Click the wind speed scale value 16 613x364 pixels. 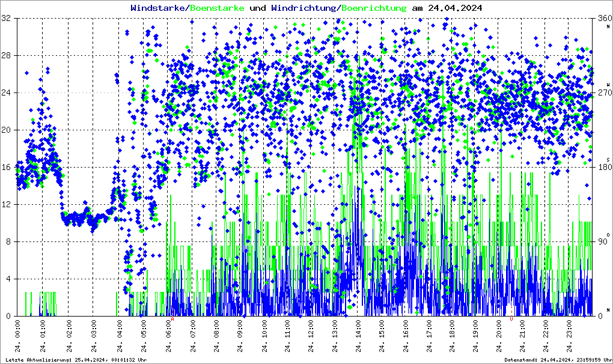tap(6, 167)
